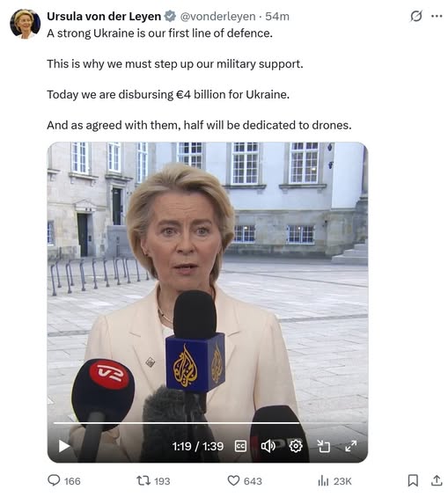Reply to the post via comment icon
The height and width of the screenshot is (497, 448).
pos(54,480)
